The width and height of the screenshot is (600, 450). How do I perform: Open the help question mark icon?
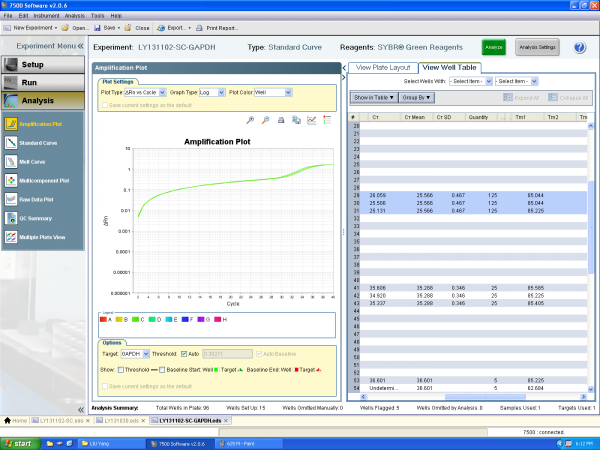pos(579,47)
